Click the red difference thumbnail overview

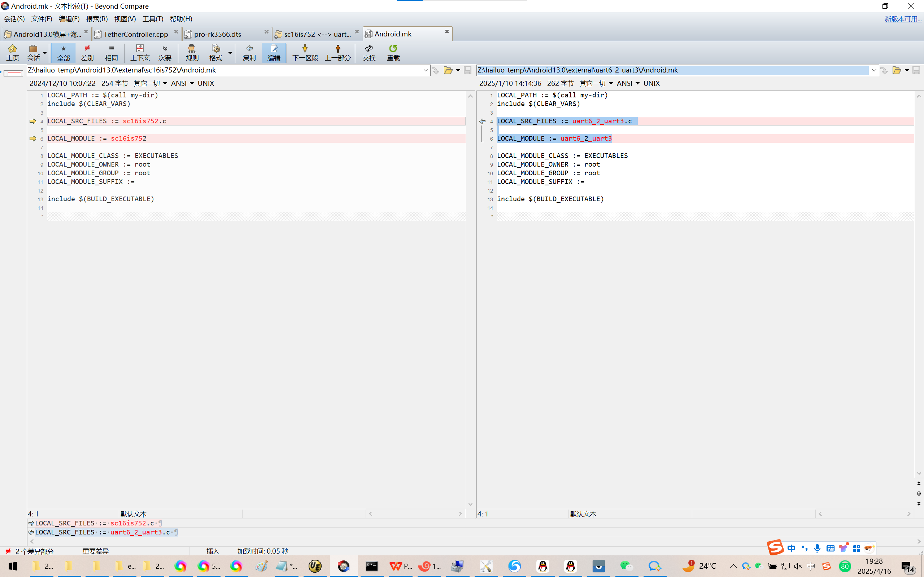click(13, 72)
